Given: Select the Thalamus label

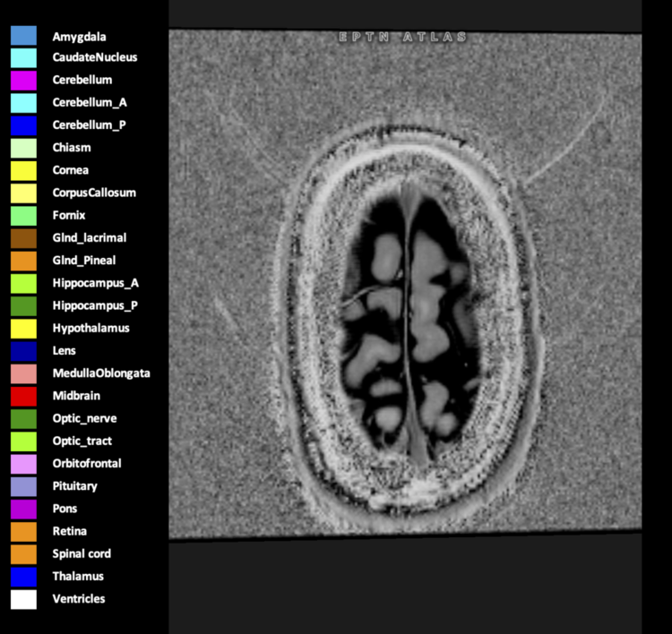Looking at the screenshot, I should [78, 577].
